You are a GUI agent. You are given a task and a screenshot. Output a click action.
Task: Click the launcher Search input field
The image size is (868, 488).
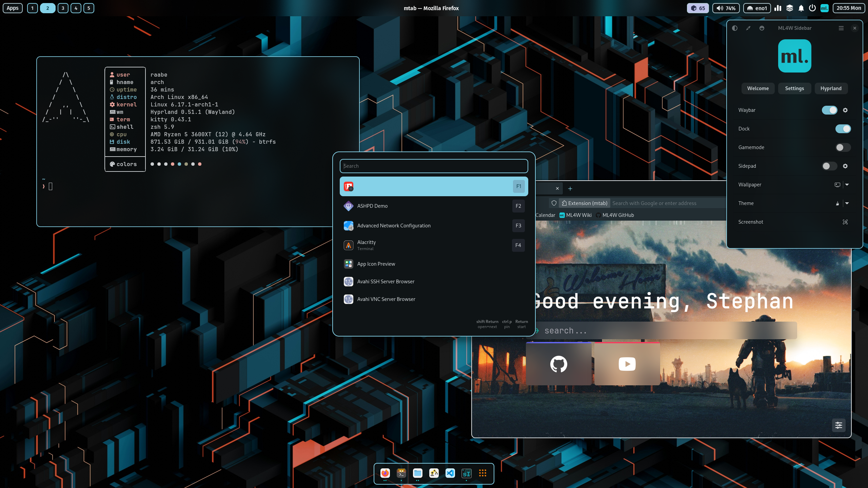(x=434, y=166)
